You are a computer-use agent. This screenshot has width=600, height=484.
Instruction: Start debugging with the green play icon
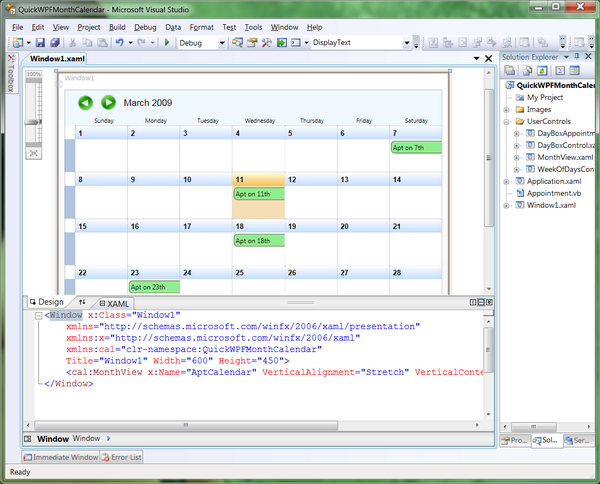167,42
